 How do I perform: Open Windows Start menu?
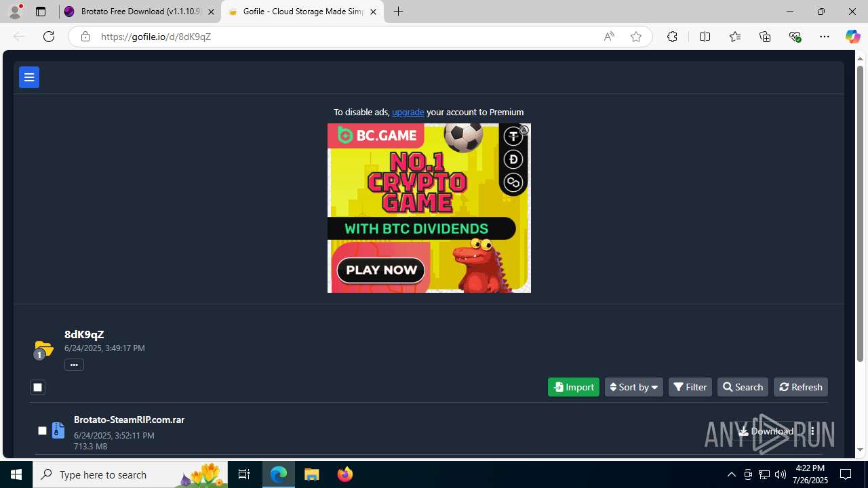[16, 474]
